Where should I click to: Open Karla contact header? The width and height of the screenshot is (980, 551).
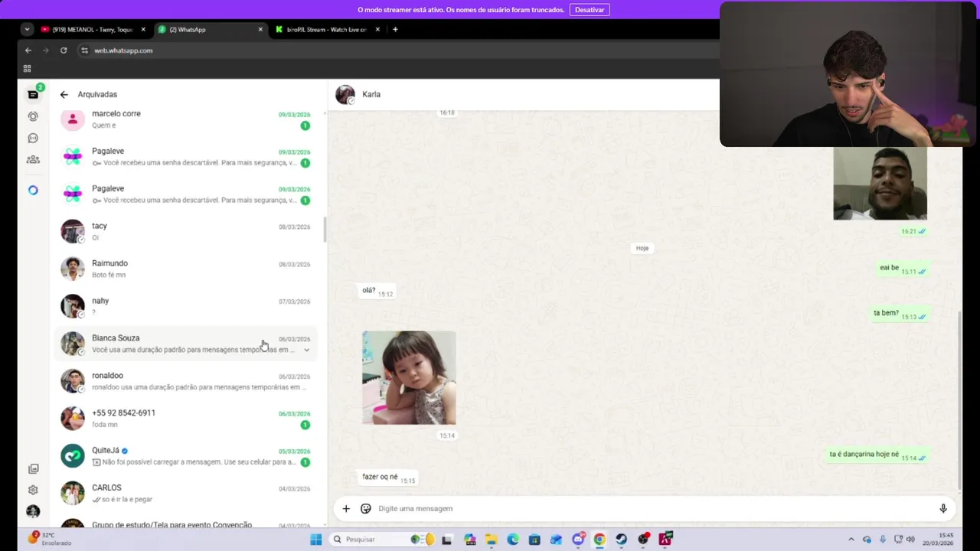click(x=371, y=94)
